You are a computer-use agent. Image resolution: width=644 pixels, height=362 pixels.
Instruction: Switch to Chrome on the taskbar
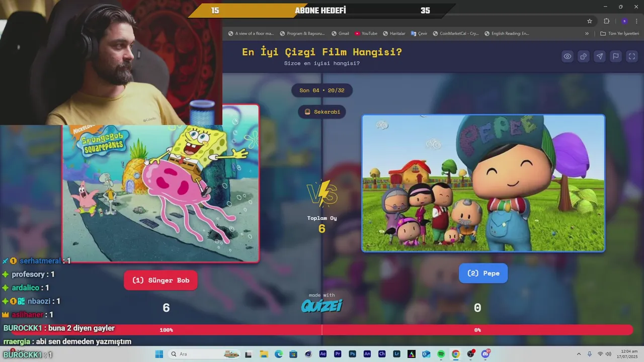455,354
